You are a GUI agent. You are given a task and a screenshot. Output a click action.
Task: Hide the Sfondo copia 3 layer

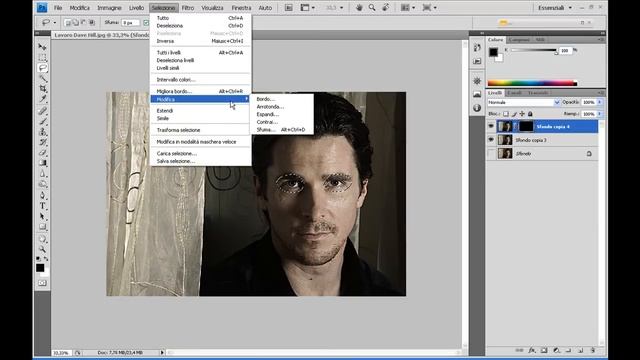tap(491, 140)
